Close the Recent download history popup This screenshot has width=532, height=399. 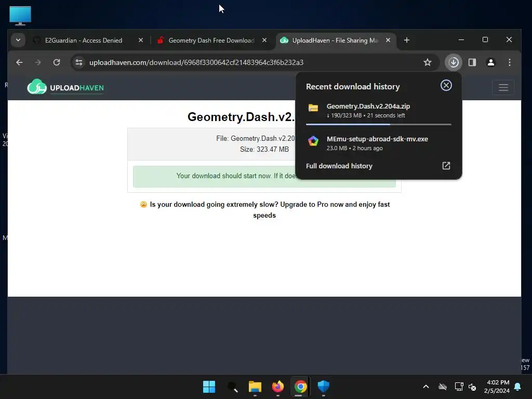(x=446, y=86)
